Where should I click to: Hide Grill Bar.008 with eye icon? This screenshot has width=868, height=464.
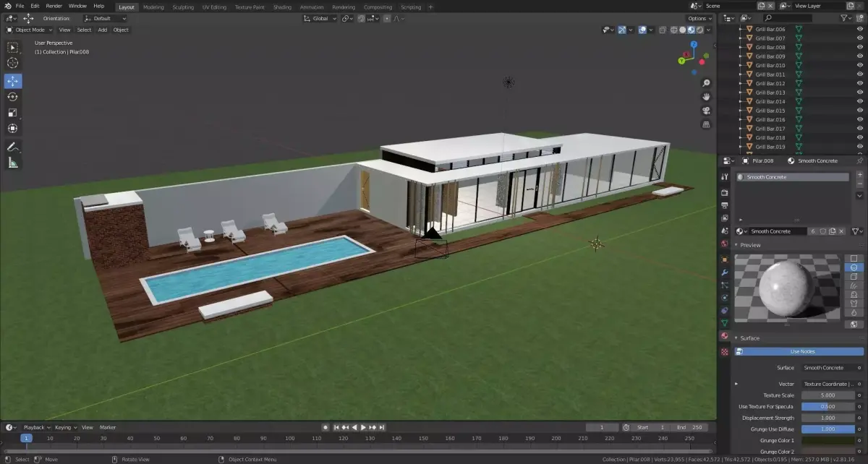(859, 47)
